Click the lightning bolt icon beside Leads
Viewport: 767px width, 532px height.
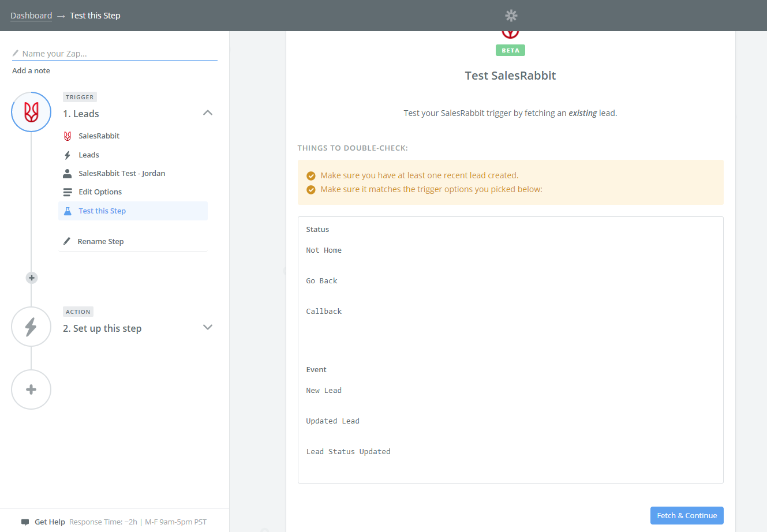coord(68,155)
